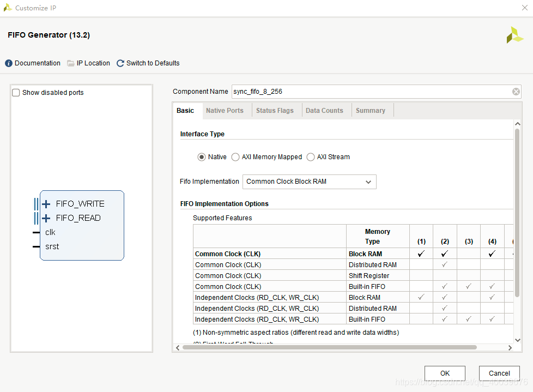The image size is (533, 392).
Task: Clear the Component Name field with the X icon
Action: tap(516, 92)
